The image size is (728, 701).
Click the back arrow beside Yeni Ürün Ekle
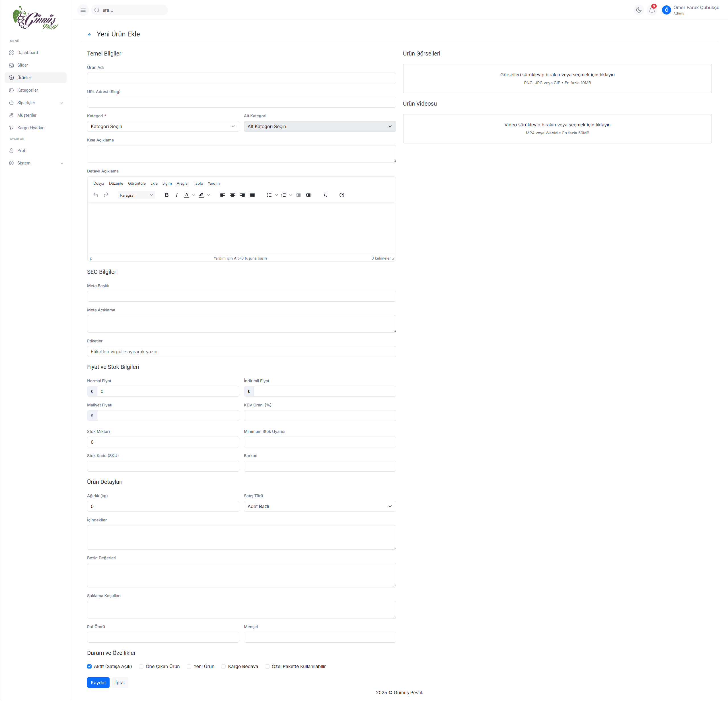coord(90,34)
